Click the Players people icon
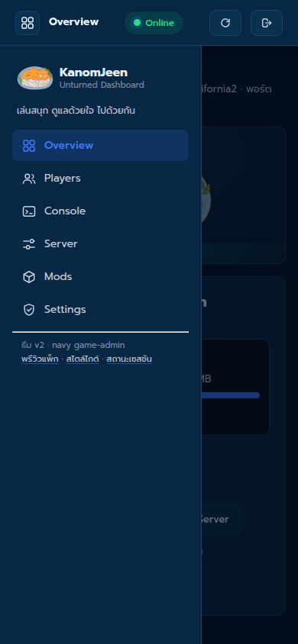This screenshot has height=644, width=298. [x=29, y=179]
